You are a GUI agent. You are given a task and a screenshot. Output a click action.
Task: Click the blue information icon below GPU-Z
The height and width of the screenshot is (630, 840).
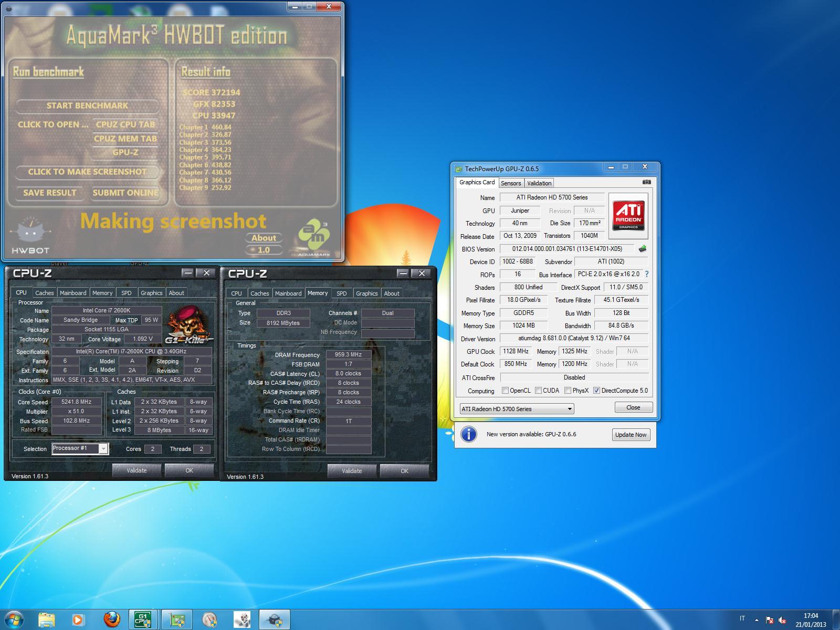click(468, 434)
